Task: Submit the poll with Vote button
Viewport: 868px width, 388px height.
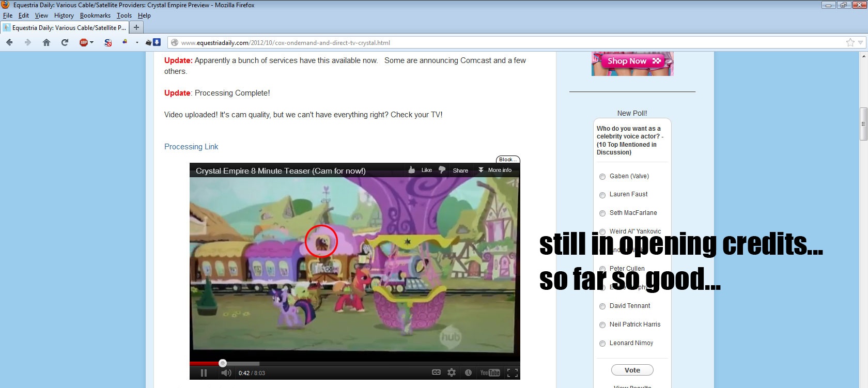Action: [632, 370]
